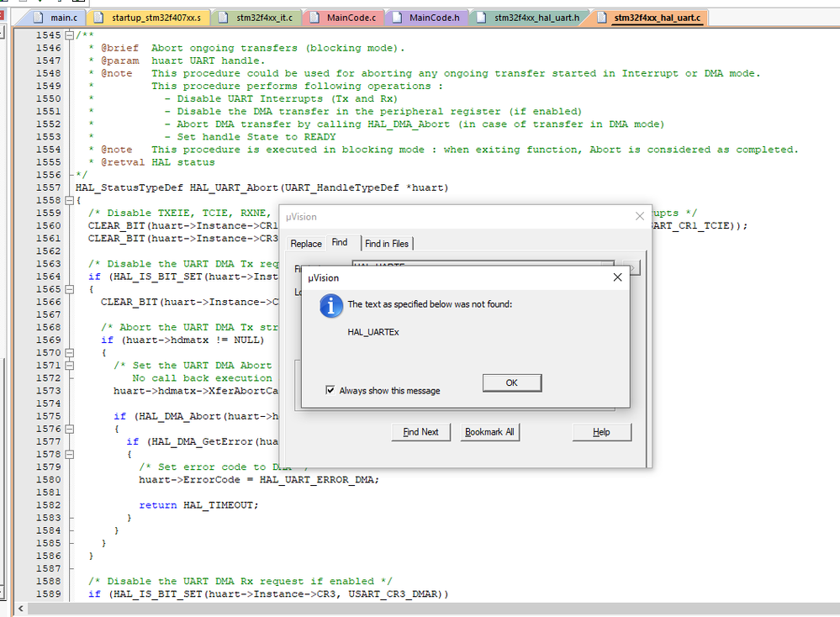This screenshot has width=840, height=617.
Task: Click line number 1557 in the gutter
Action: pyautogui.click(x=48, y=187)
